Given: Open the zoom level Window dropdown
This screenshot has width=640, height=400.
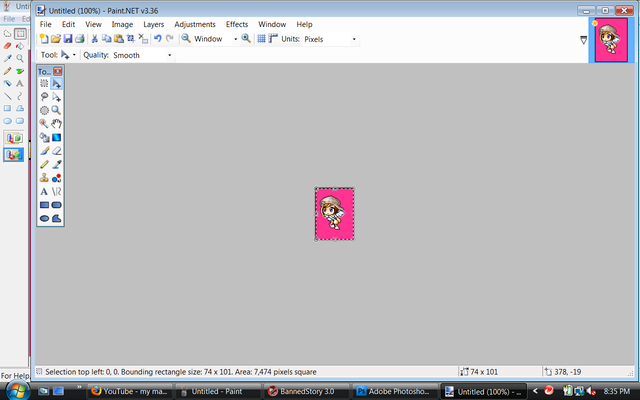Looking at the screenshot, I should (x=236, y=39).
